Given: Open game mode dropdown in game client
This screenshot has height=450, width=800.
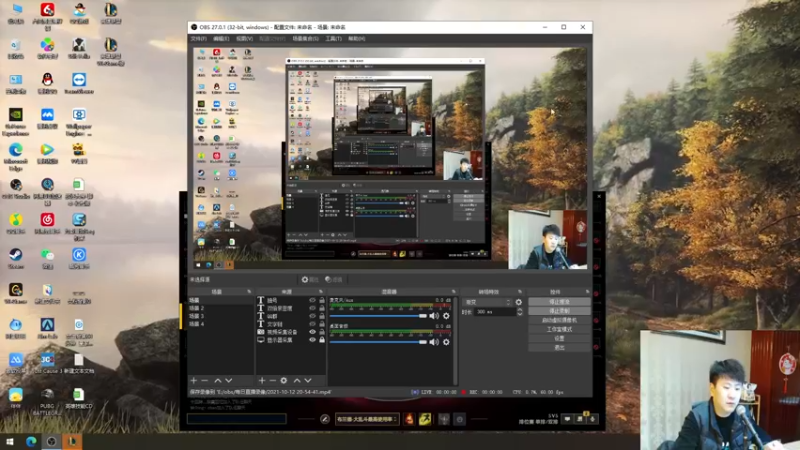Looking at the screenshot, I should click(x=367, y=419).
